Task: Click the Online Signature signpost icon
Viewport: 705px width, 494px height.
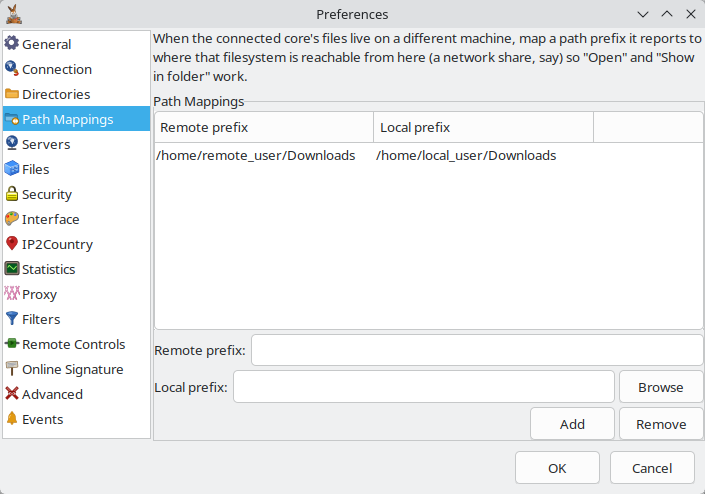Action: [x=12, y=369]
